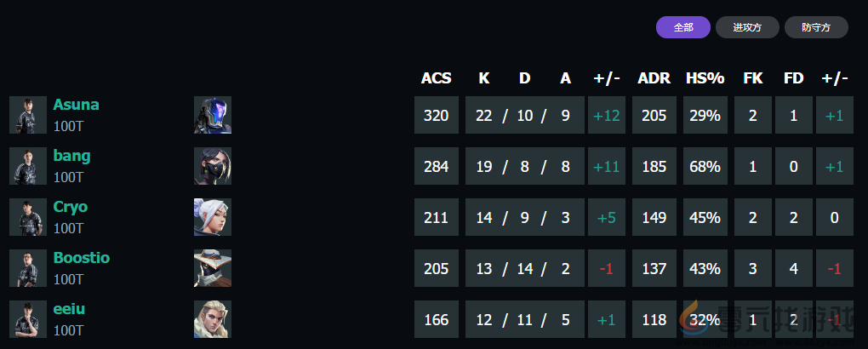Open bang's player profile link
This screenshot has width=868, height=349.
(x=71, y=156)
